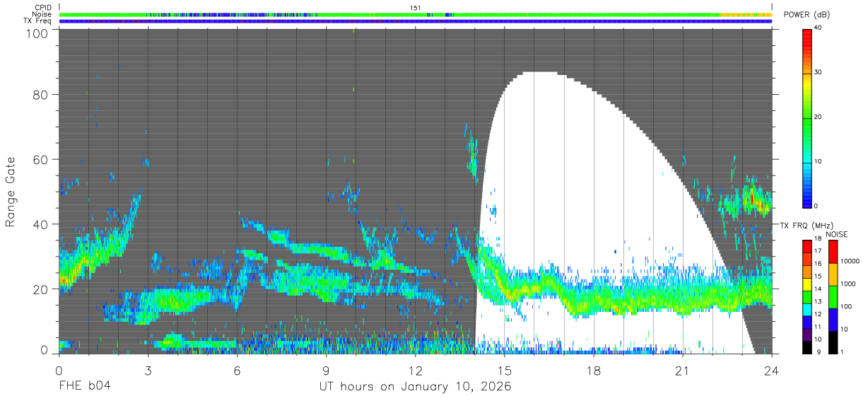868x401 pixels.
Task: Click the FHE b04 radar beam label
Action: pos(84,387)
